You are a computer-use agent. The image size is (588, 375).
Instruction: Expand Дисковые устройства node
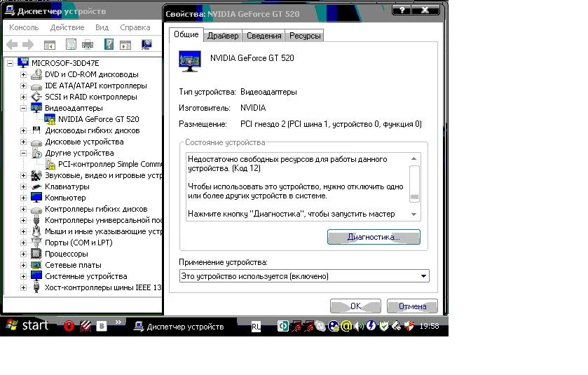click(x=23, y=142)
